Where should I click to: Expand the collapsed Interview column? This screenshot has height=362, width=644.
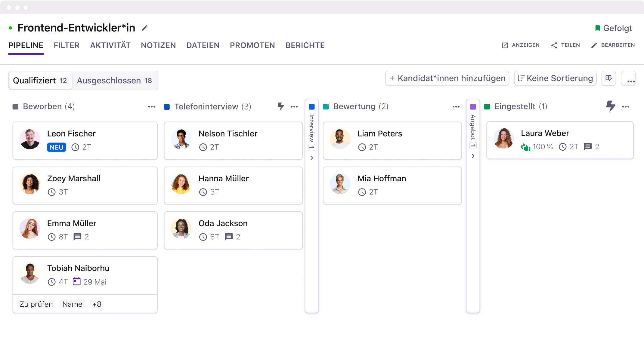click(312, 158)
